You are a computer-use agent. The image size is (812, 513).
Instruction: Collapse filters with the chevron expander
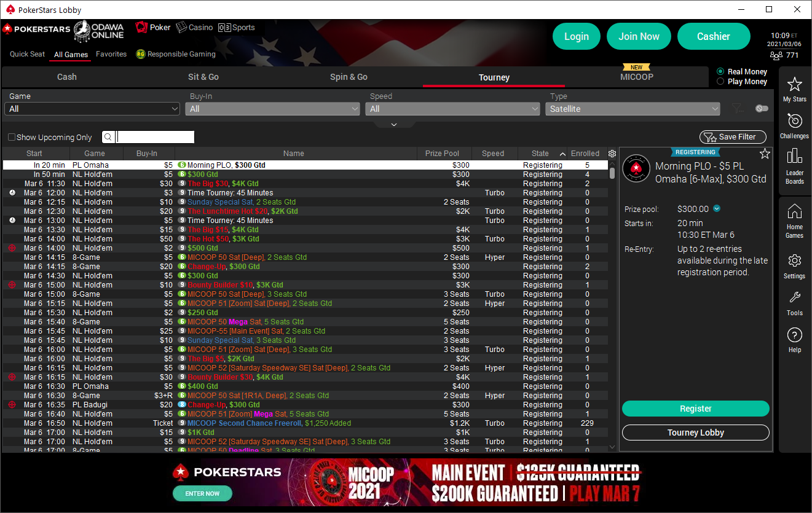coord(394,125)
